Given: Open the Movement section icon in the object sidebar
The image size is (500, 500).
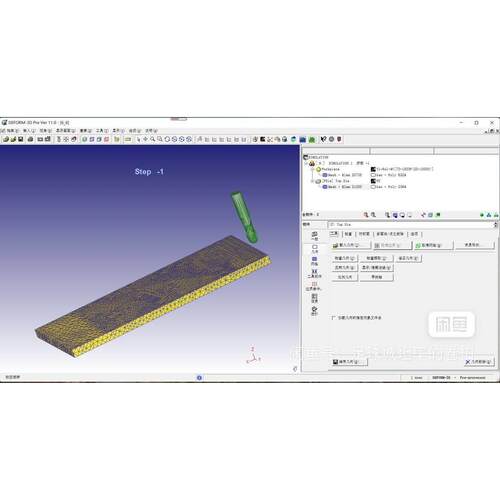Looking at the screenshot, I should (x=314, y=273).
